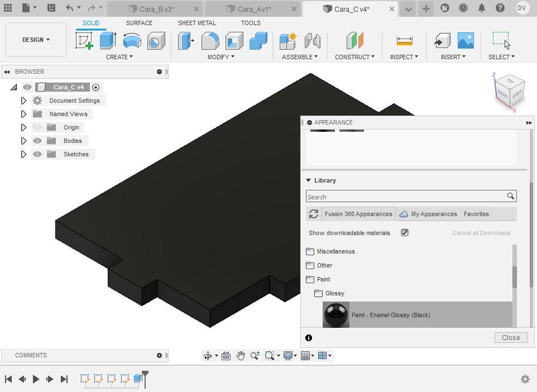Collapse the Cara_C v4 root node
The height and width of the screenshot is (392, 537).
coord(14,87)
